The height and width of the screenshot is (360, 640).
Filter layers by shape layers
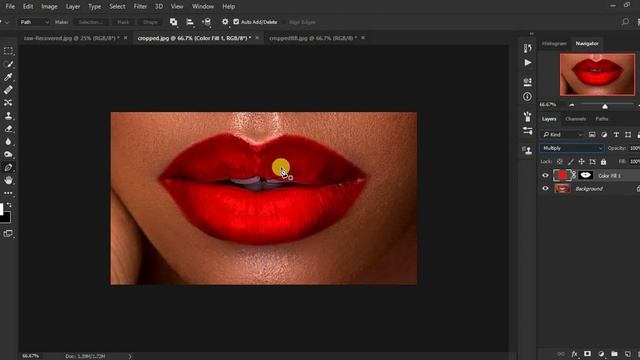(628, 135)
